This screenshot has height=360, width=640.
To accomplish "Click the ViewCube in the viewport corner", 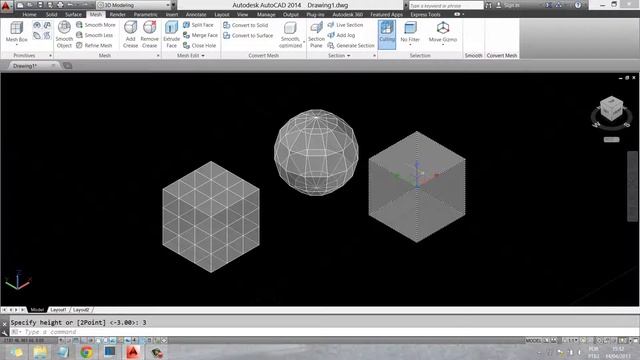I will (611, 109).
